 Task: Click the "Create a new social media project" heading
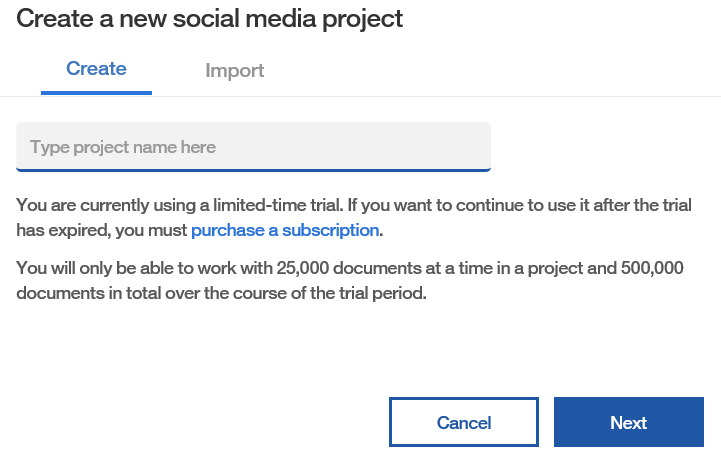pyautogui.click(x=210, y=18)
